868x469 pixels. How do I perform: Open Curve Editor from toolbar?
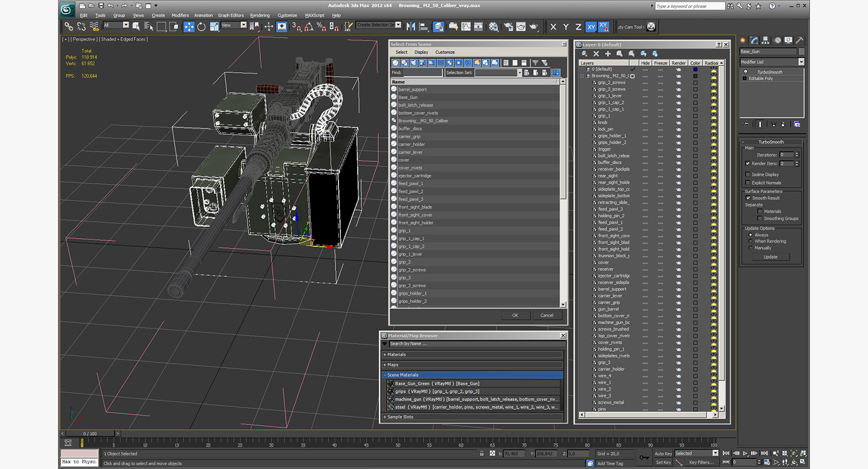(466, 26)
